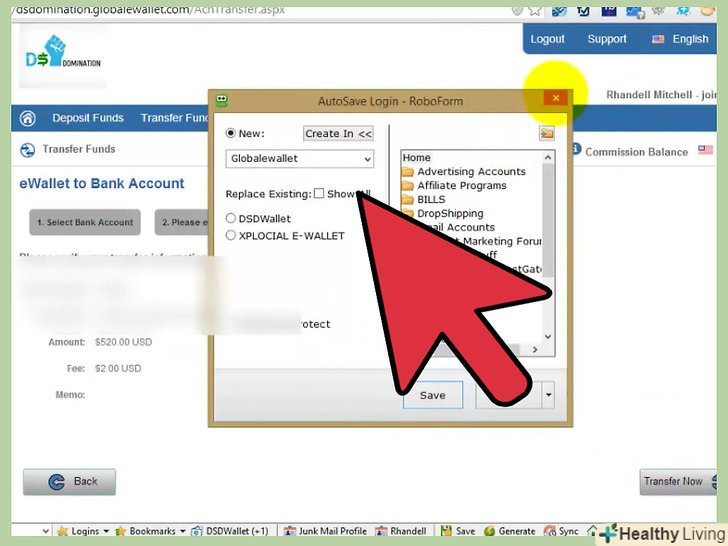The height and width of the screenshot is (546, 728).
Task: Select Home in the folder tree
Action: click(x=416, y=158)
